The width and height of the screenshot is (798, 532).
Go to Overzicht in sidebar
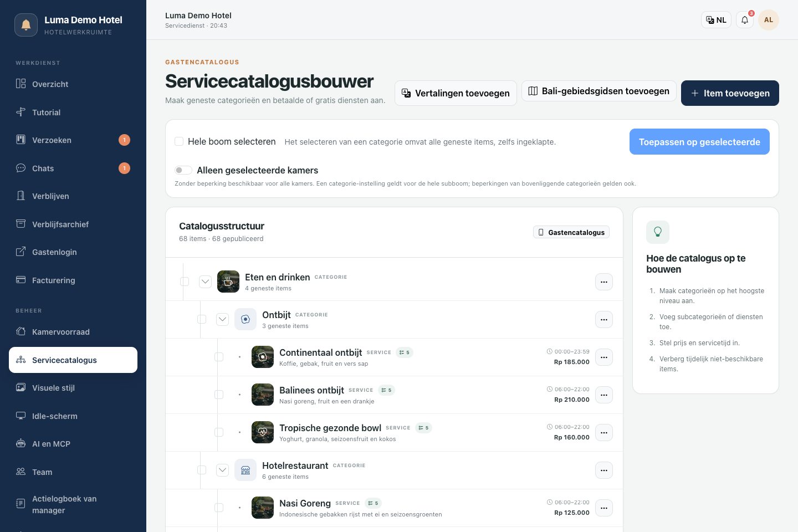click(73, 84)
